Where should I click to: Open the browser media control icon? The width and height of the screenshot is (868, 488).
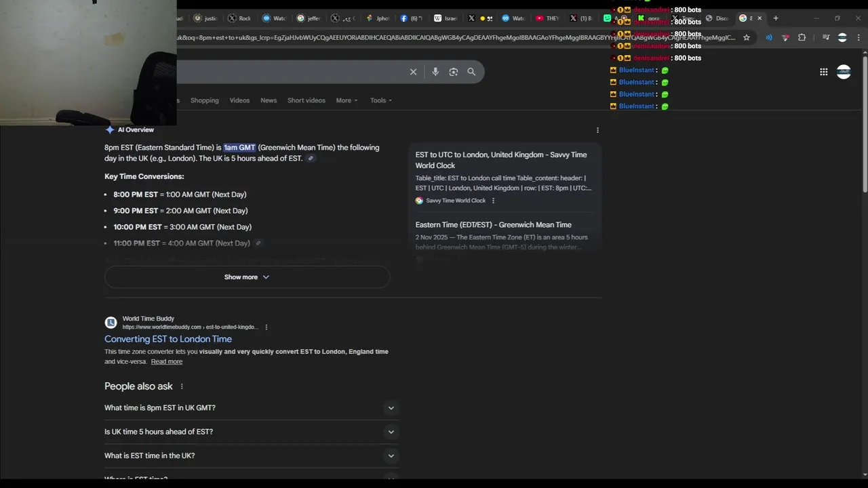pyautogui.click(x=825, y=38)
